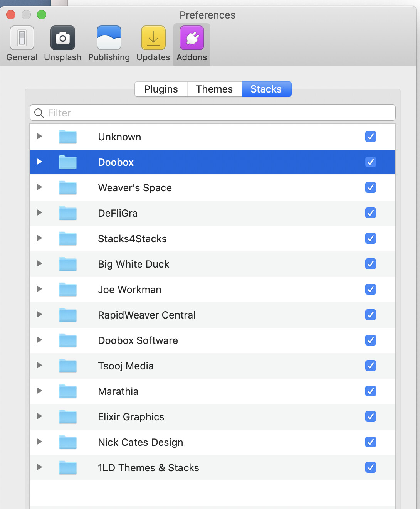
Task: Expand the Tsooj Media group
Action: tap(39, 365)
